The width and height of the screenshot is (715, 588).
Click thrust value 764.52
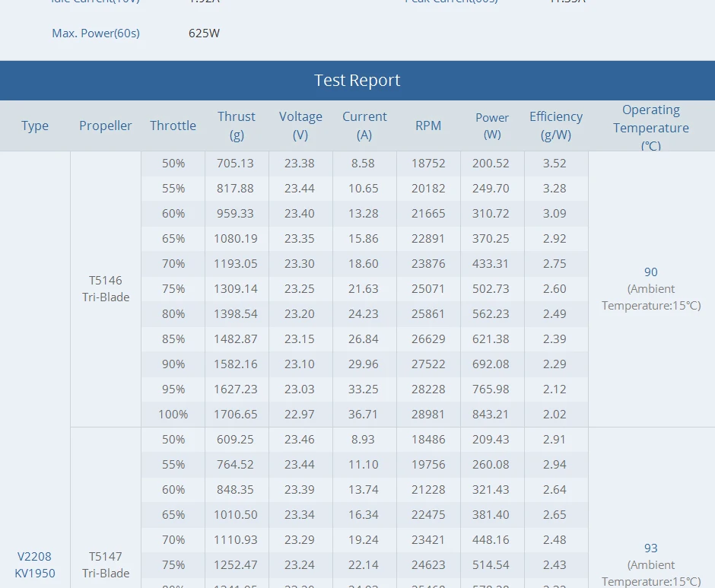coord(235,464)
